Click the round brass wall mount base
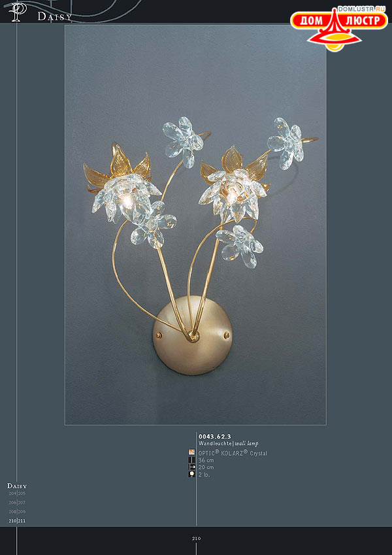 point(193,335)
